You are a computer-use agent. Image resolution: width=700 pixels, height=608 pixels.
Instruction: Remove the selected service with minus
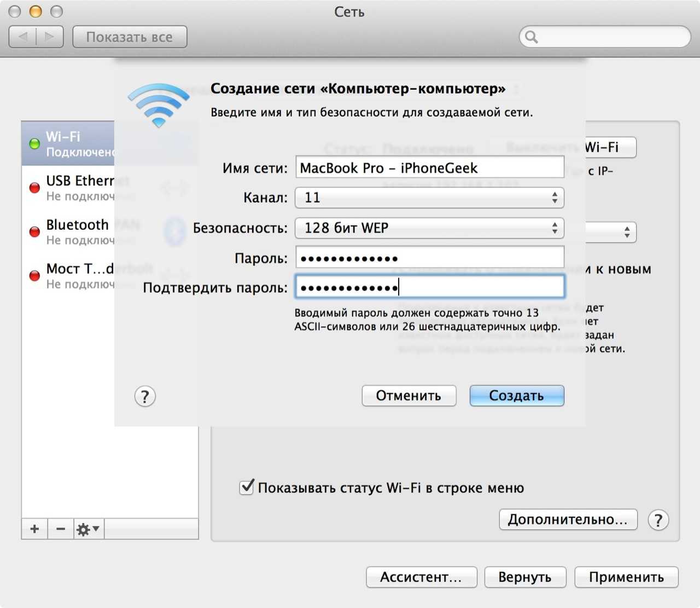(61, 529)
